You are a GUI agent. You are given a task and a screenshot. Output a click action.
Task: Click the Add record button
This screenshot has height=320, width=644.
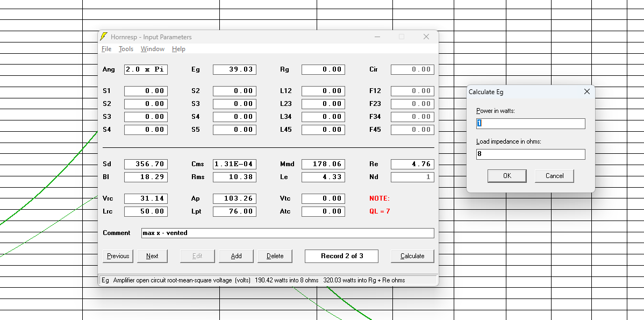coord(236,256)
